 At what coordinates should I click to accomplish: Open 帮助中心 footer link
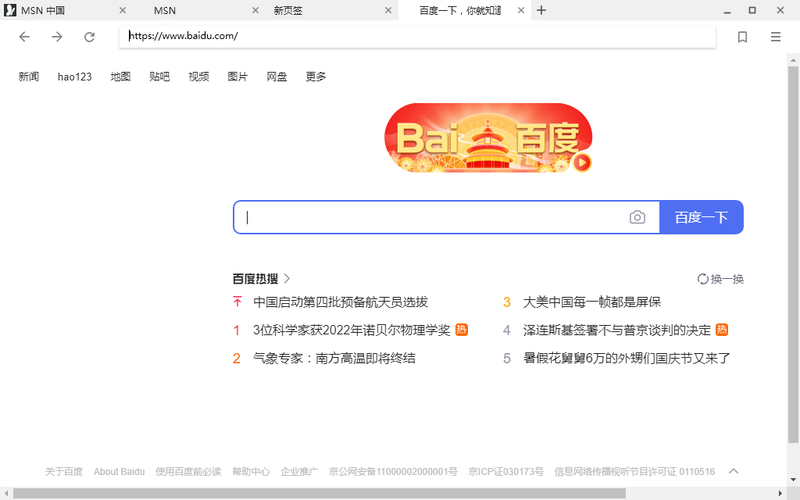coord(251,471)
